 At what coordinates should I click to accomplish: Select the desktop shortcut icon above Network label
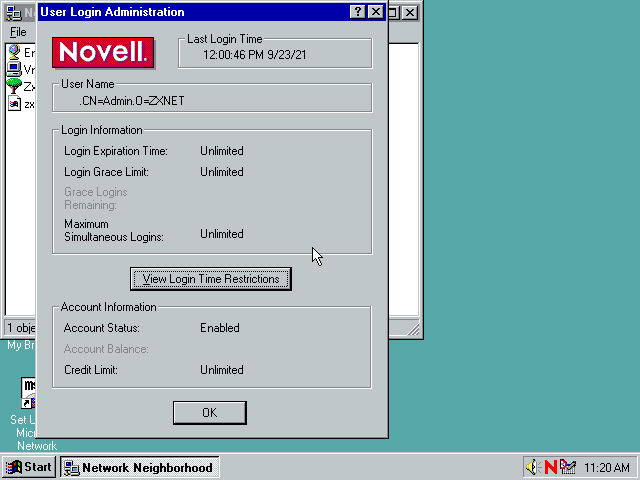(x=29, y=393)
